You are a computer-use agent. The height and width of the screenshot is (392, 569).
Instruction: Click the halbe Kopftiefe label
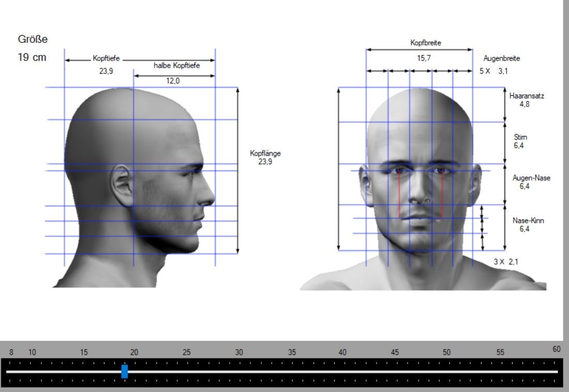[x=176, y=66]
